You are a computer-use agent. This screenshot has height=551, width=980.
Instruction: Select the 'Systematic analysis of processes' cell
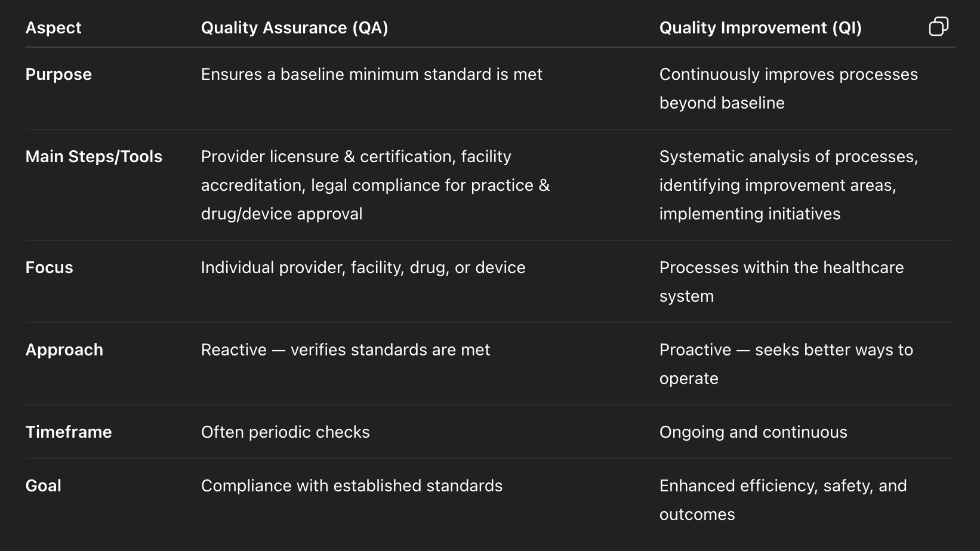[788, 185]
